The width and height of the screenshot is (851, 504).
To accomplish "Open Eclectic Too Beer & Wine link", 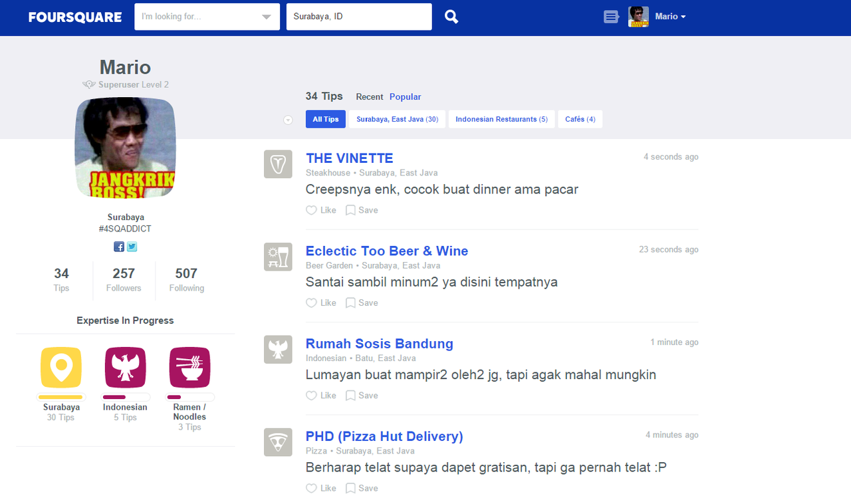I will [x=387, y=251].
